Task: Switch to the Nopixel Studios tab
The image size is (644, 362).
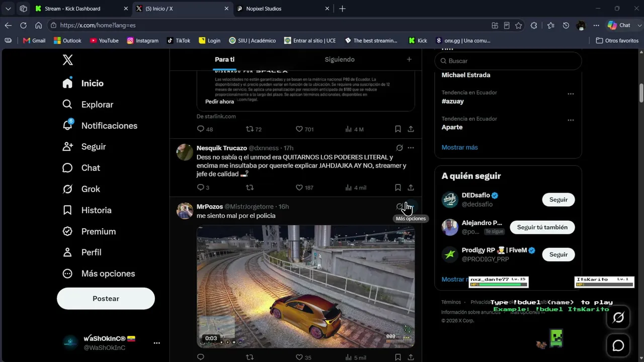Action: (283, 9)
